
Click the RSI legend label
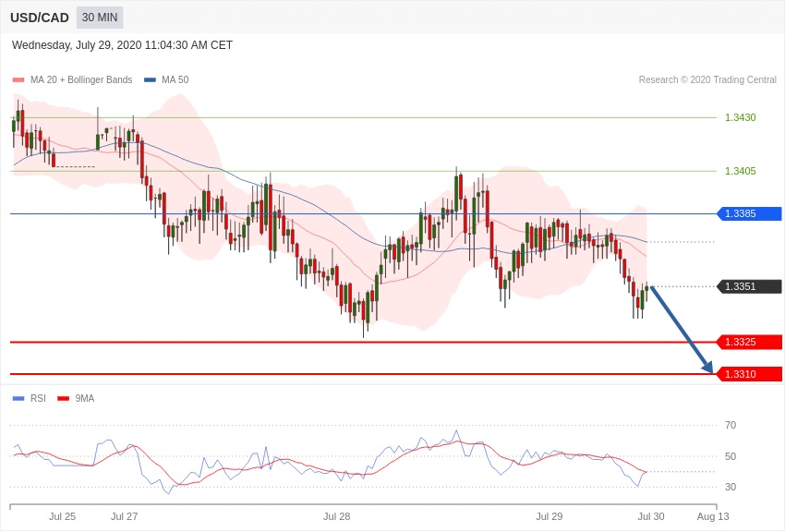tap(38, 398)
